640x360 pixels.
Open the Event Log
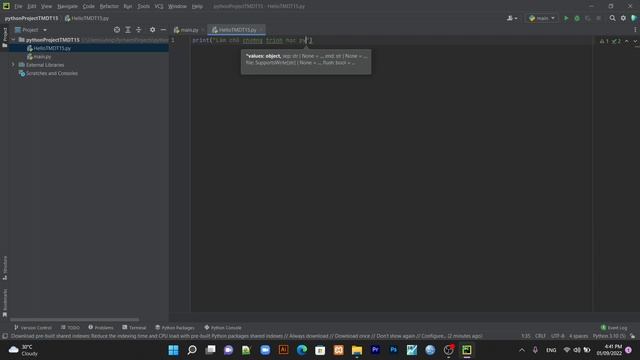(x=614, y=327)
